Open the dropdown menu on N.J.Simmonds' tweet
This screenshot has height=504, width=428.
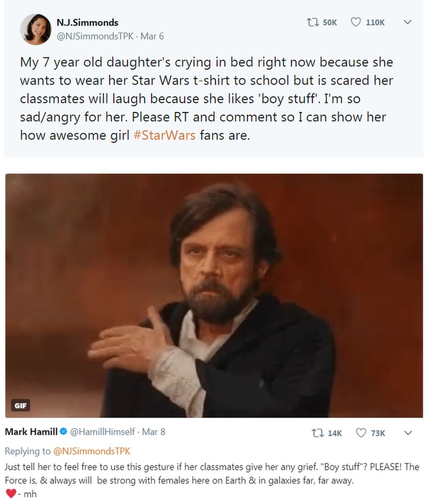408,22
